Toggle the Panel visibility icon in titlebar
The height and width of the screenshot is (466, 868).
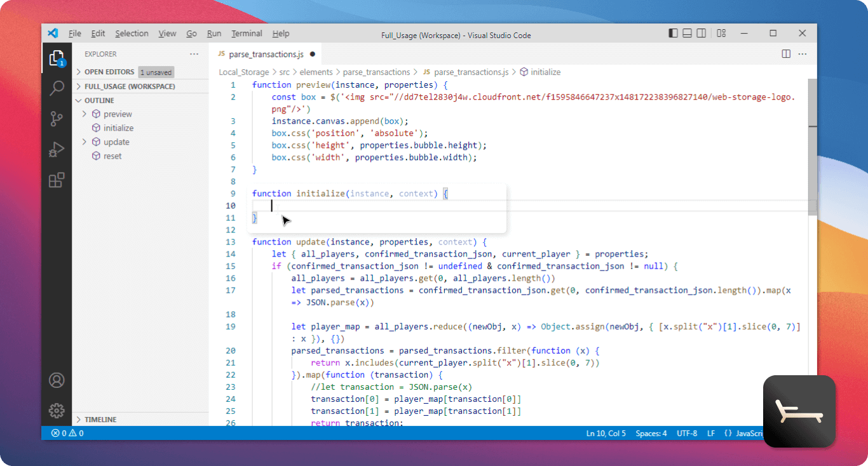pyautogui.click(x=687, y=33)
